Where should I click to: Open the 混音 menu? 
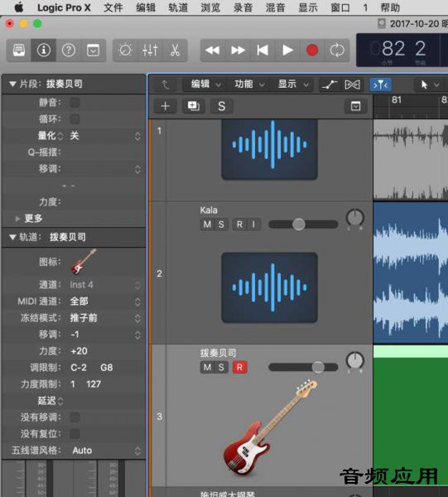coord(275,7)
